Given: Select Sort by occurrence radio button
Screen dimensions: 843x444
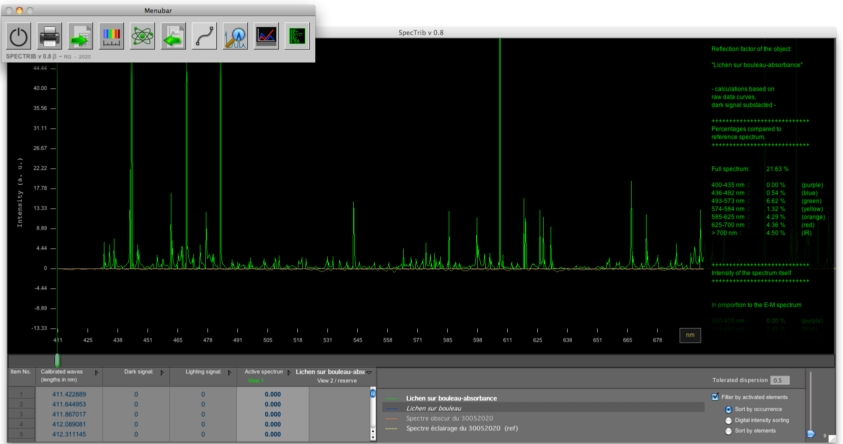Looking at the screenshot, I should [727, 408].
